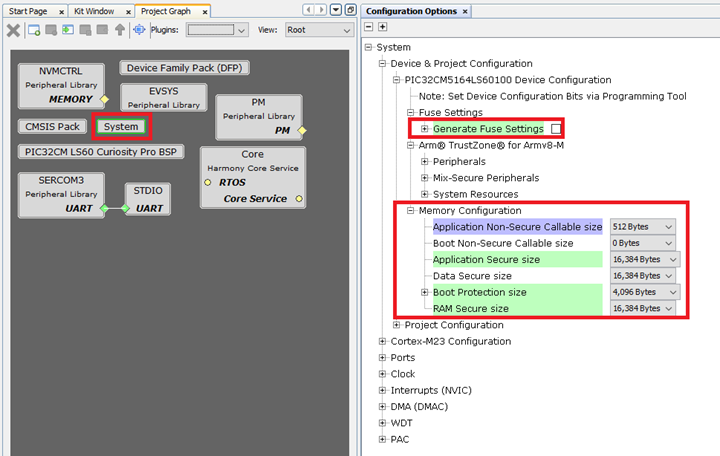Screen dimensions: 720x456
Task: Open the View dropdown showing Root
Action: click(318, 30)
